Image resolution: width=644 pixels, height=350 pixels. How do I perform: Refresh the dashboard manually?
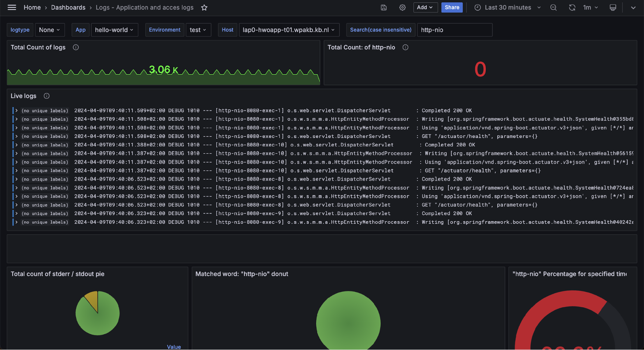click(x=572, y=7)
